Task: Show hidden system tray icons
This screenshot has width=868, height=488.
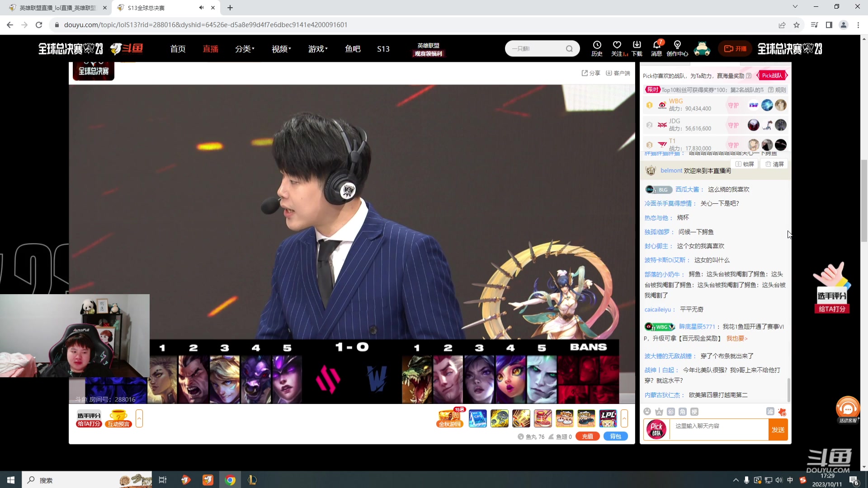Action: (736, 480)
